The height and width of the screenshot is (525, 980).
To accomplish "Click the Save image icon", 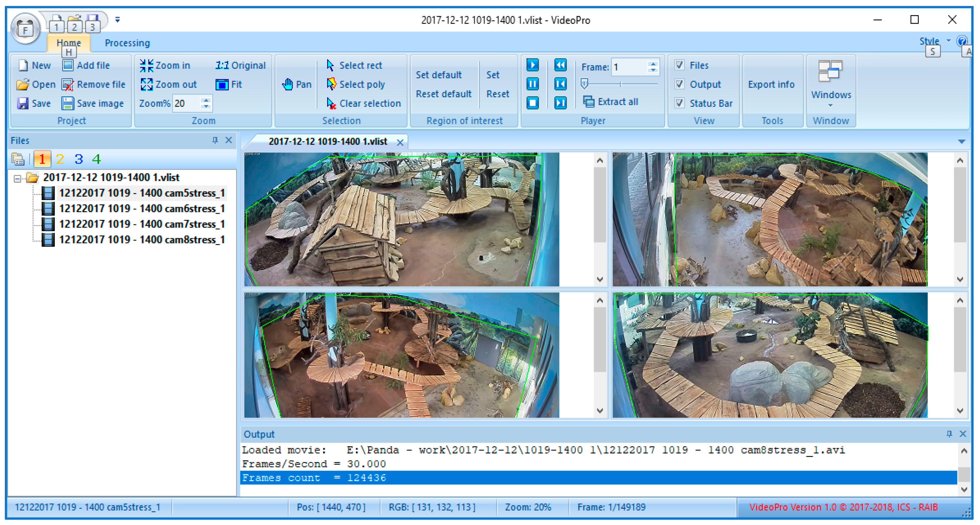I will 68,103.
